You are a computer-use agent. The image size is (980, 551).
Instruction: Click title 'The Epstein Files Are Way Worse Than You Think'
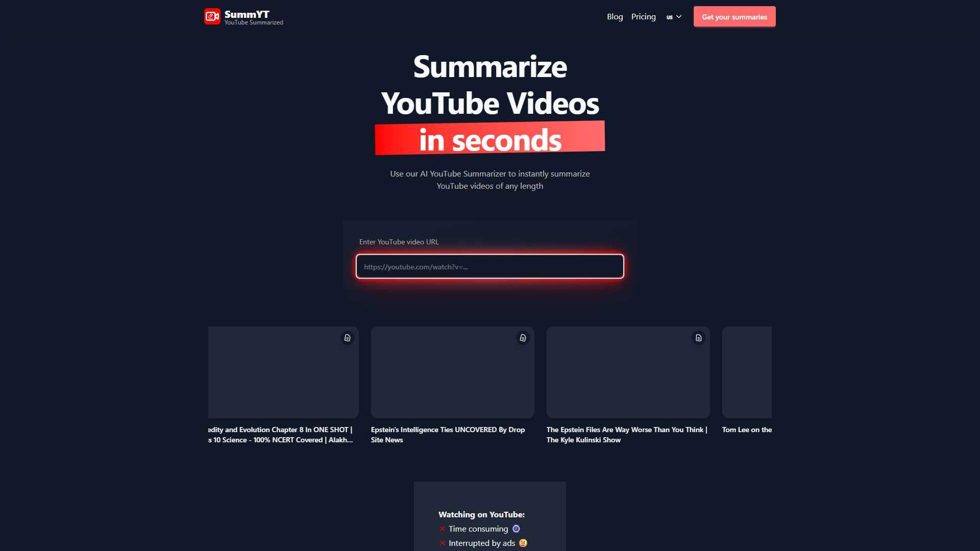point(627,435)
